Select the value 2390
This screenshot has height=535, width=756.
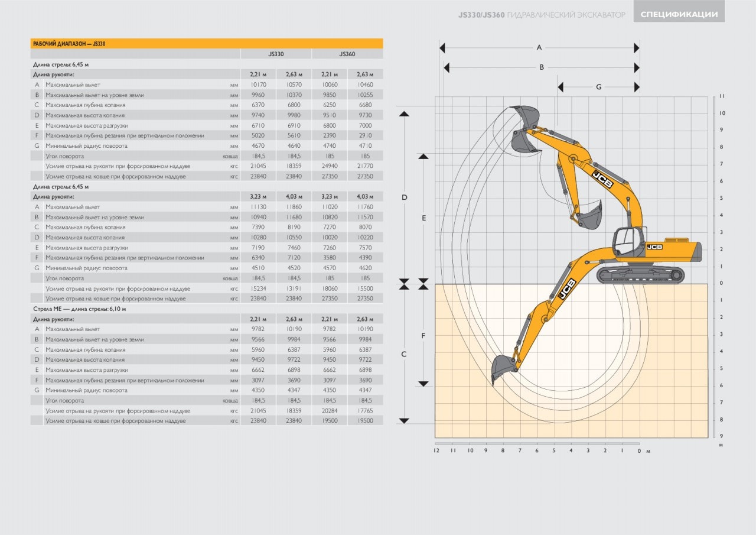(330, 135)
